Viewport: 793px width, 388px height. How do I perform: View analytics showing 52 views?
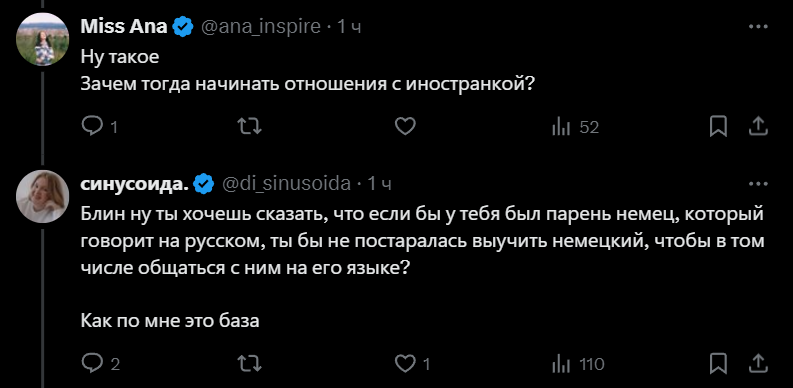coord(575,127)
